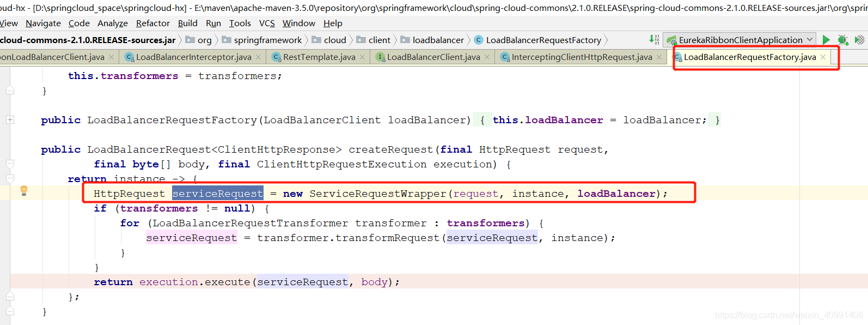The height and width of the screenshot is (325, 868).
Task: Click ServiceRequestWrapper constructor call
Action: click(378, 194)
